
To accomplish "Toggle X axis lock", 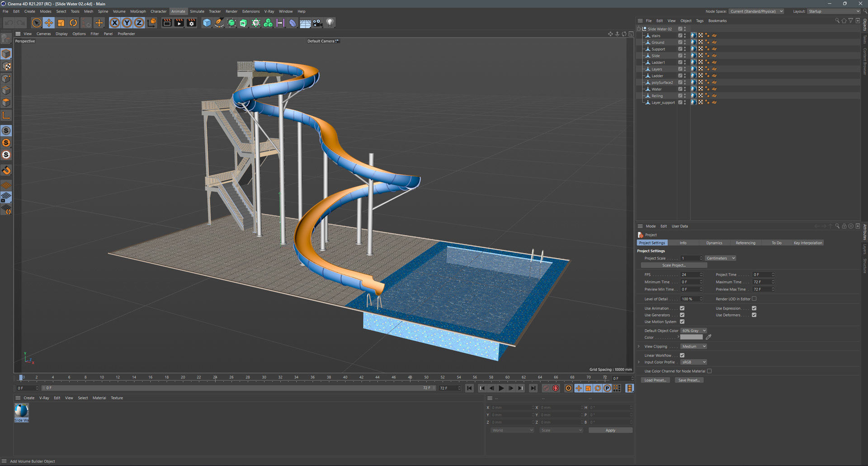I will tap(115, 23).
